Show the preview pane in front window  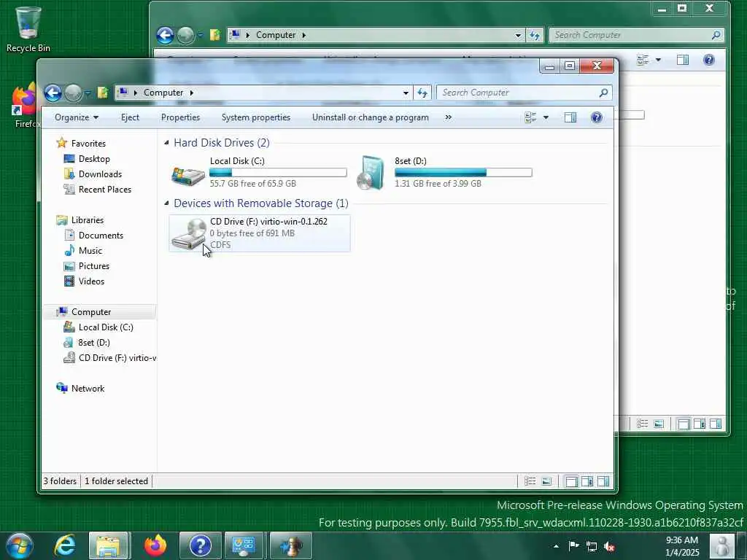pos(570,117)
